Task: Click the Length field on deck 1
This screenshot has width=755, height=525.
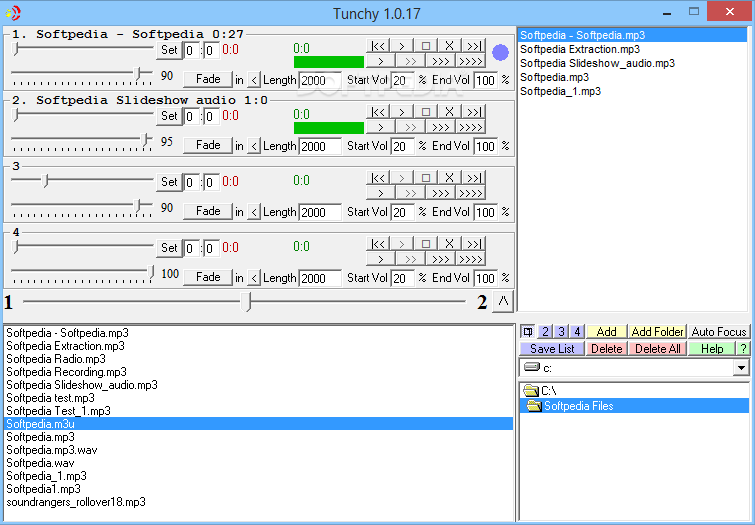Action: tap(320, 80)
